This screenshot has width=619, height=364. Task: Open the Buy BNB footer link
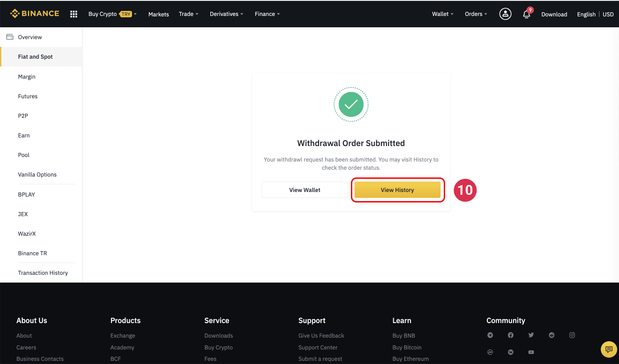pyautogui.click(x=404, y=336)
